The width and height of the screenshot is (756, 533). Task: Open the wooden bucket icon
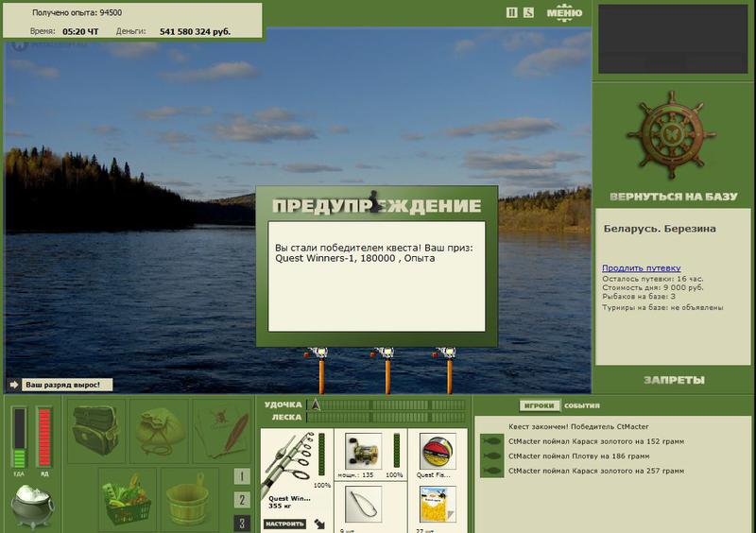(x=188, y=500)
